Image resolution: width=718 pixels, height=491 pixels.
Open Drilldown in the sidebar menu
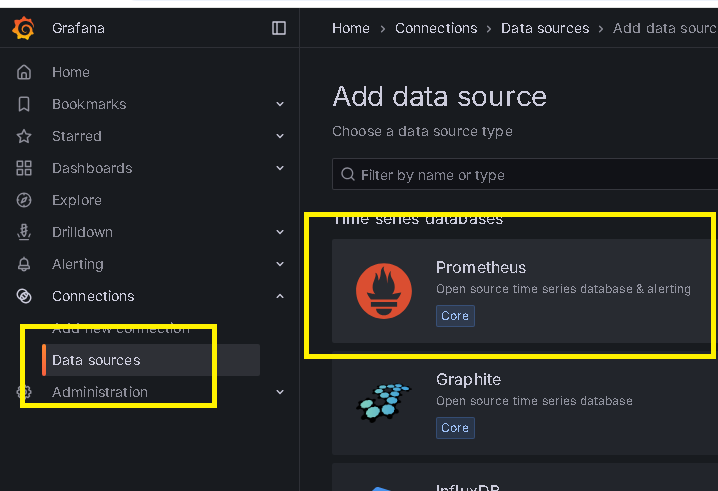(82, 232)
